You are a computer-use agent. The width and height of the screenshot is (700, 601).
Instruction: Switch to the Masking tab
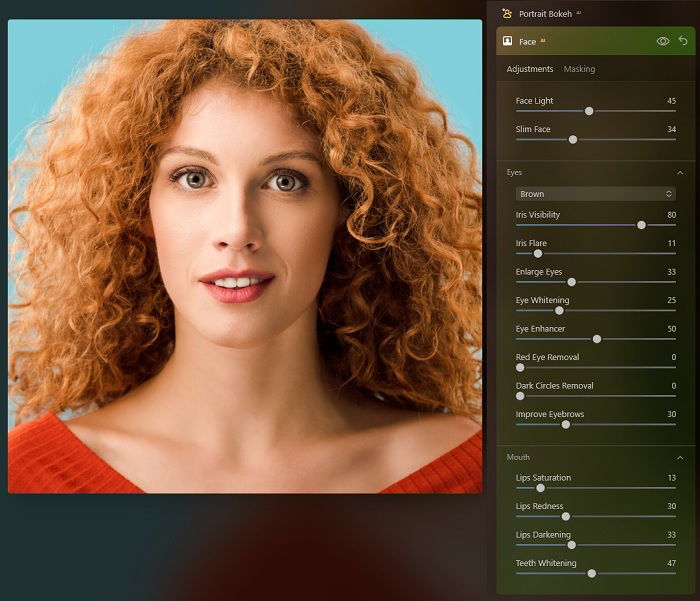(579, 69)
